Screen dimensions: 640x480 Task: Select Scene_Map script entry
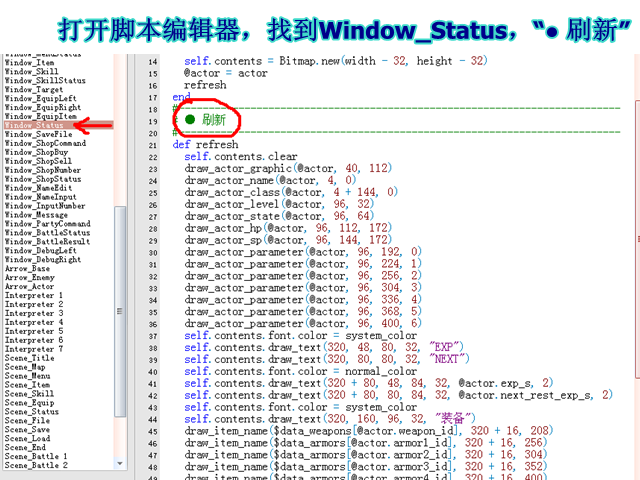point(25,367)
